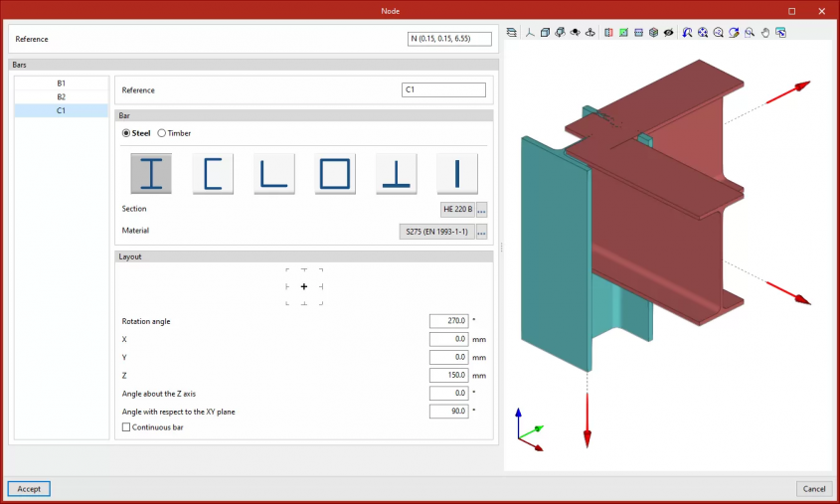
Task: Select the top-center point in layout grid
Action: (304, 270)
